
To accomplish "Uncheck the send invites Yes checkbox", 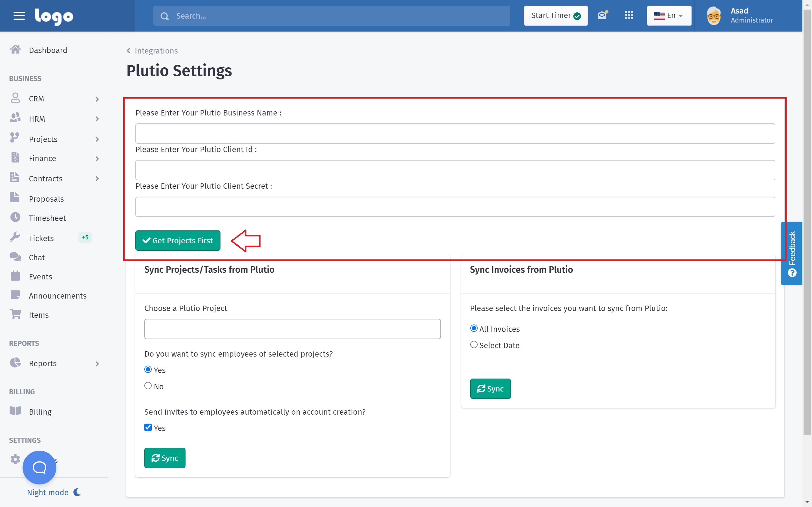I will pos(148,427).
